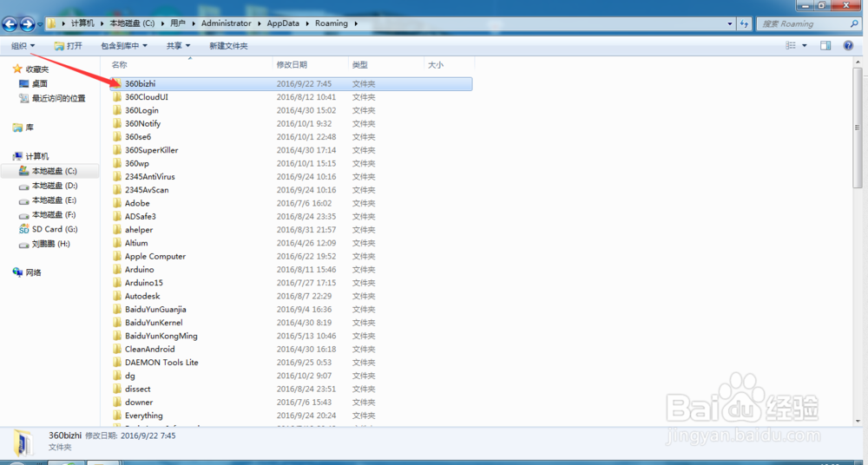Click the 360se6 folder icon
This screenshot has width=868, height=465.
tap(117, 137)
